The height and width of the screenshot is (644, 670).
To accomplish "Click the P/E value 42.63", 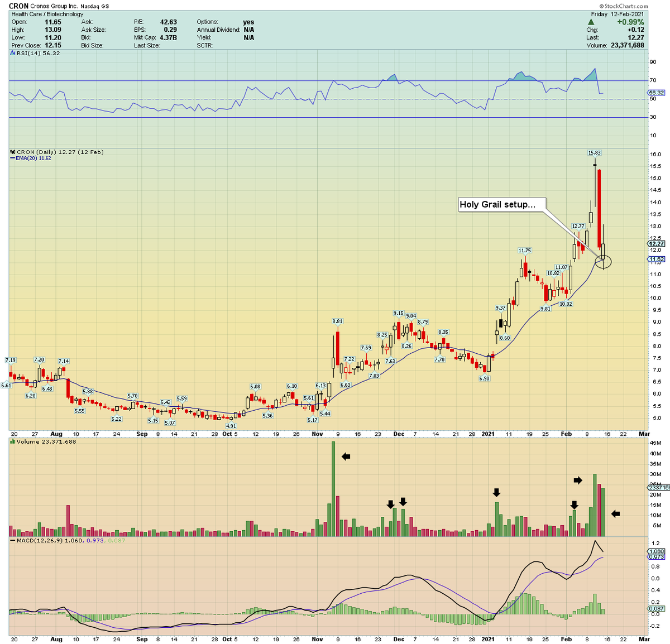I will [x=169, y=22].
